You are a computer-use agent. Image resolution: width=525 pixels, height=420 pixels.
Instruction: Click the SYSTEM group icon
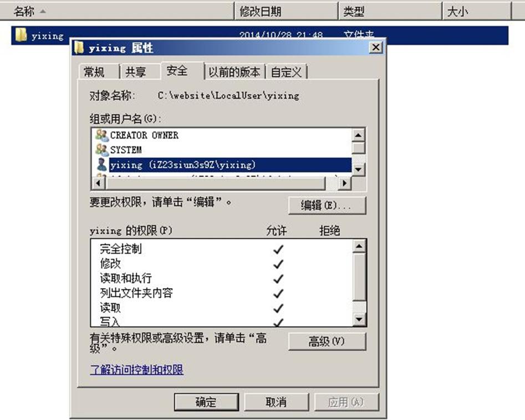click(101, 150)
